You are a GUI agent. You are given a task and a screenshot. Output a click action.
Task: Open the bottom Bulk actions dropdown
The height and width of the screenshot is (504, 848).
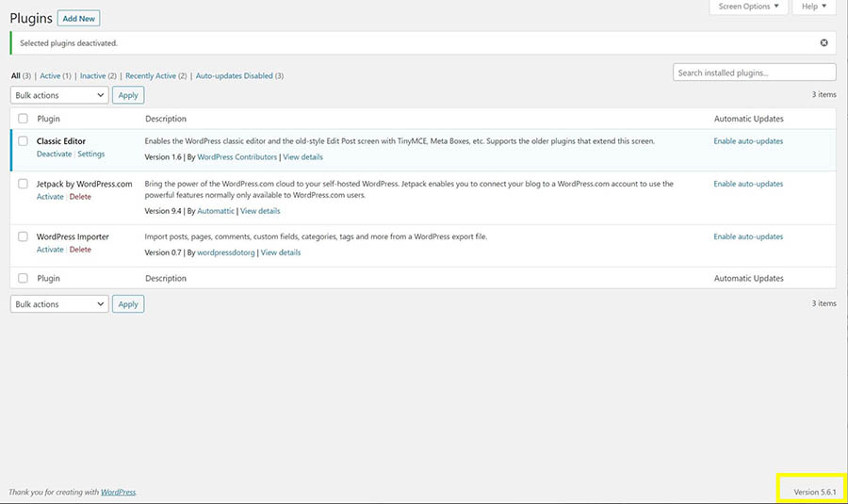pyautogui.click(x=59, y=304)
